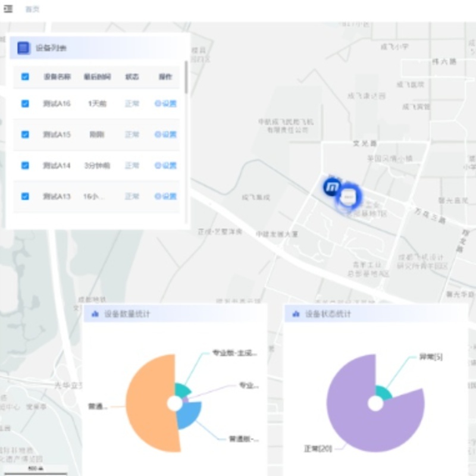Click the 设备列表 panel icon
Screen dimensions: 476x476
click(x=24, y=48)
